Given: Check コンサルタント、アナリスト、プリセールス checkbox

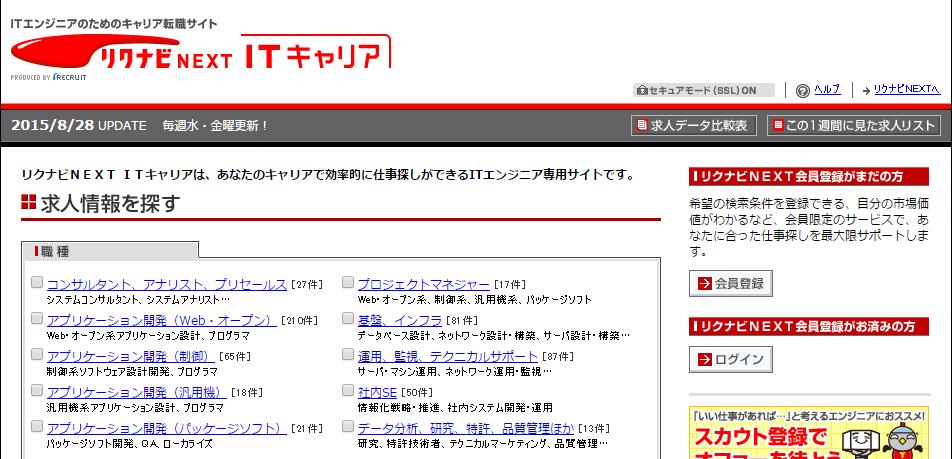Looking at the screenshot, I should point(37,282).
